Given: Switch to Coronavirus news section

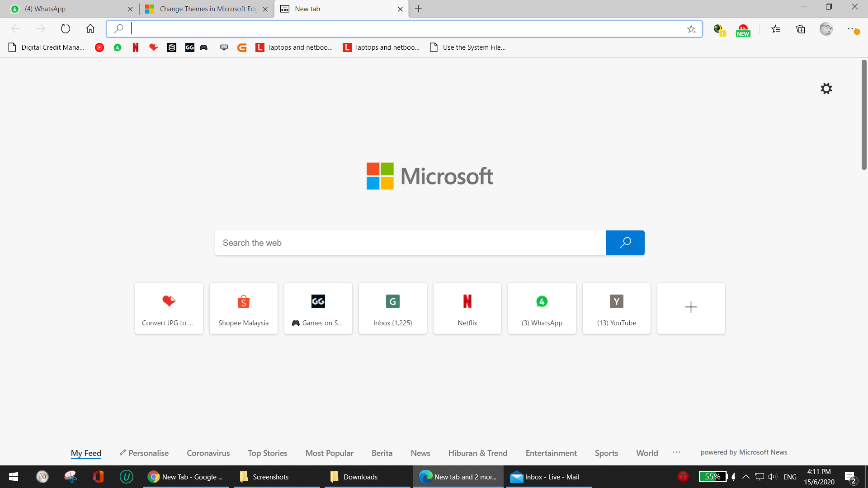Looking at the screenshot, I should tap(208, 452).
